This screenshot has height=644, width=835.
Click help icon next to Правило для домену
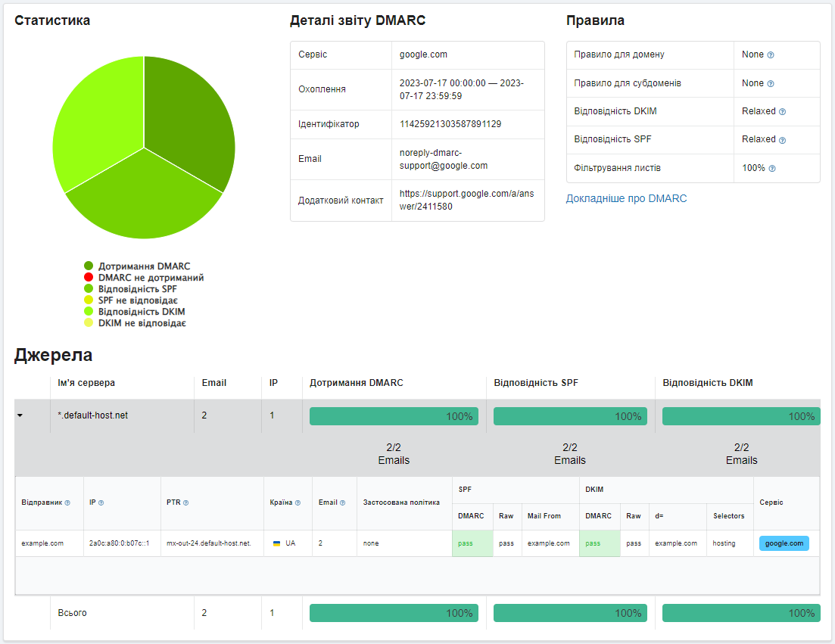(x=771, y=55)
